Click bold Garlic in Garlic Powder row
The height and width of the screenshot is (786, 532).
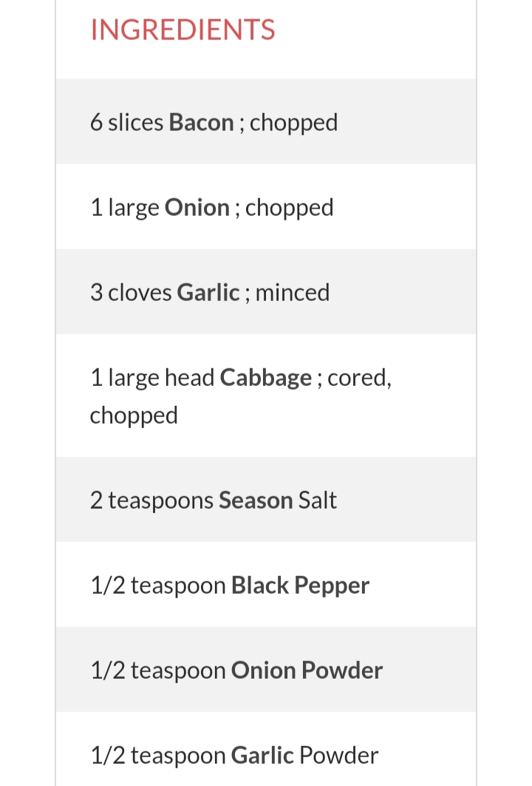[262, 756]
